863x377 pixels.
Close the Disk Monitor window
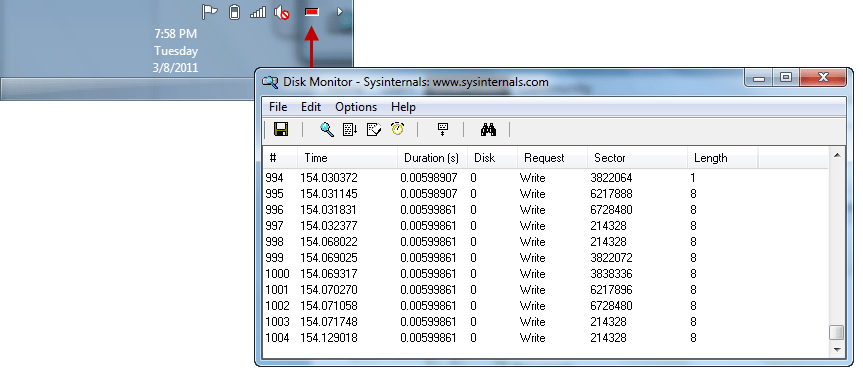click(823, 78)
